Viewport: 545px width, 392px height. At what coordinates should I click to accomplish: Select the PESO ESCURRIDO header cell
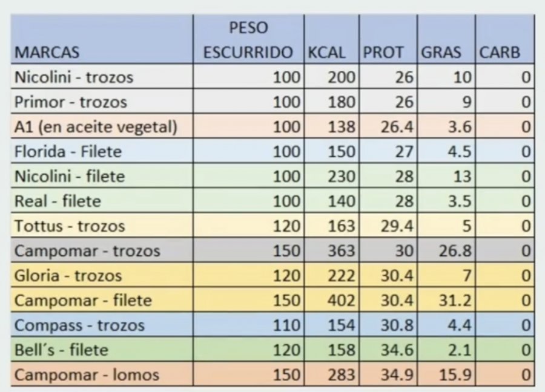(248, 40)
